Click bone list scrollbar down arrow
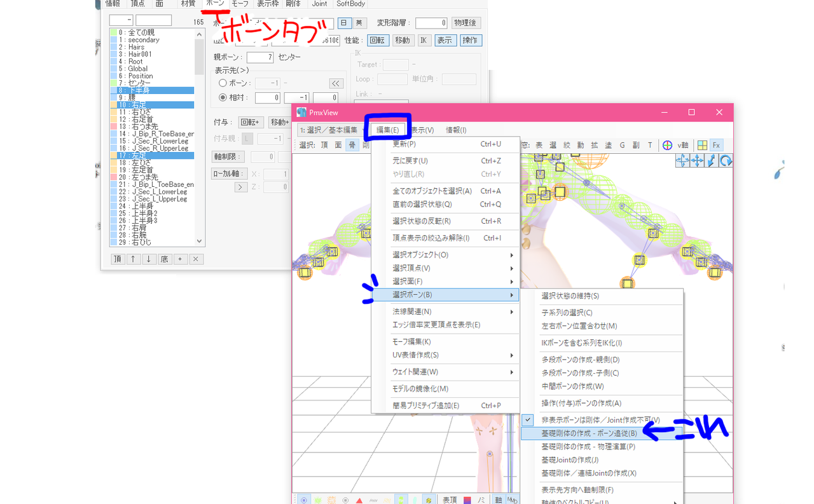The width and height of the screenshot is (814, 504). point(200,242)
